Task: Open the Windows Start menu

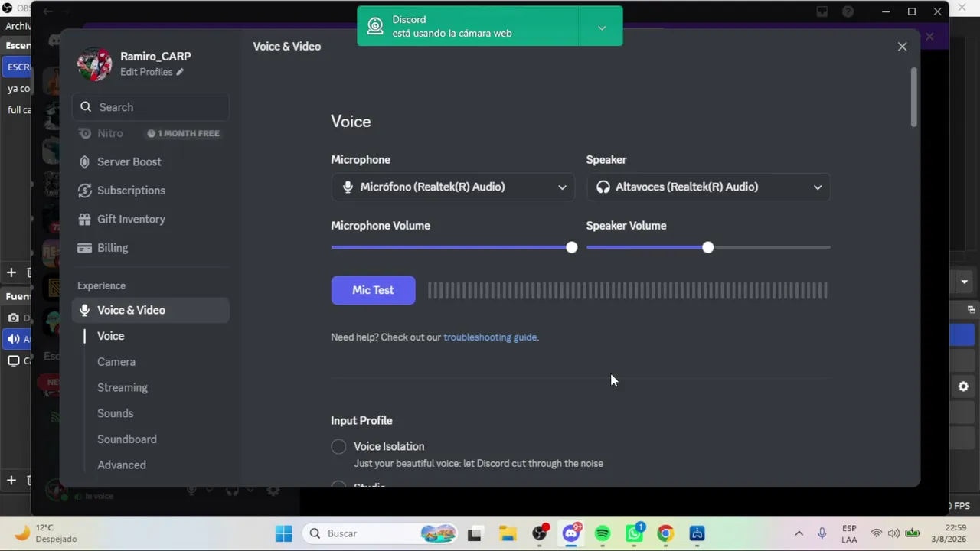Action: pyautogui.click(x=283, y=533)
